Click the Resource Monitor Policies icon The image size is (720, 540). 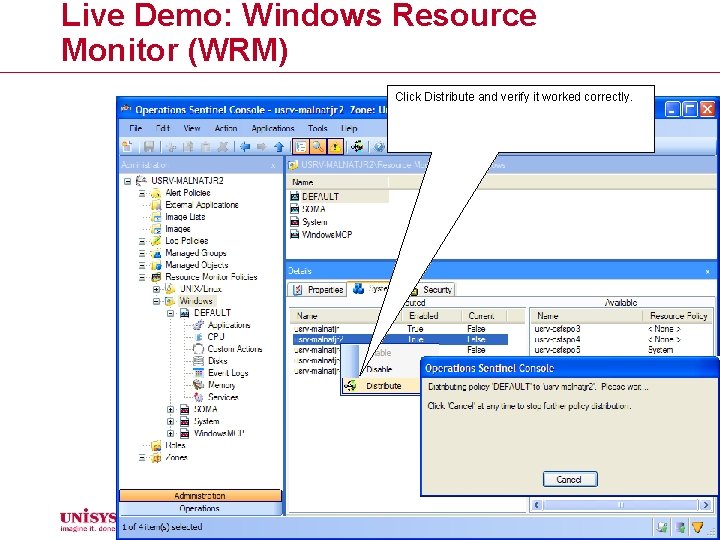(156, 277)
